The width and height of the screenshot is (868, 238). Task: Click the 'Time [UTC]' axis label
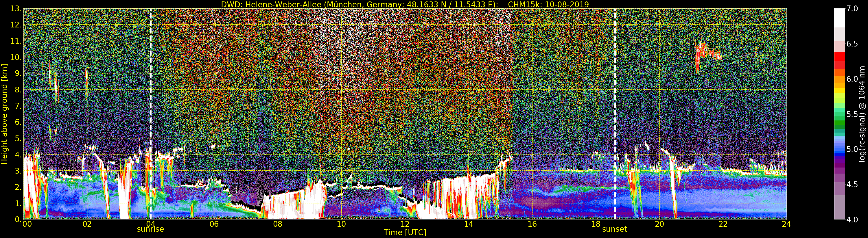pos(405,233)
